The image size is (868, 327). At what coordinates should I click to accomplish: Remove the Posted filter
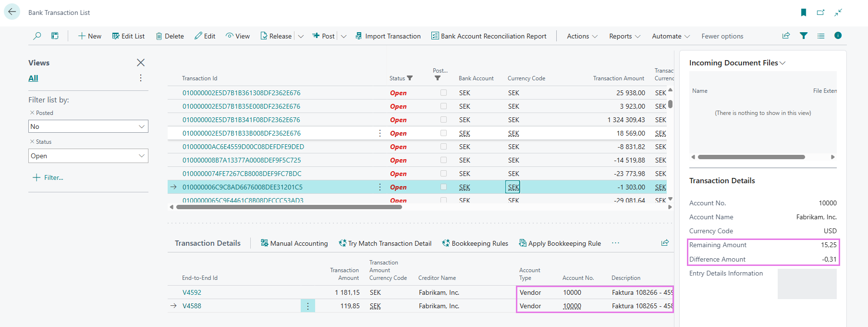click(x=32, y=113)
